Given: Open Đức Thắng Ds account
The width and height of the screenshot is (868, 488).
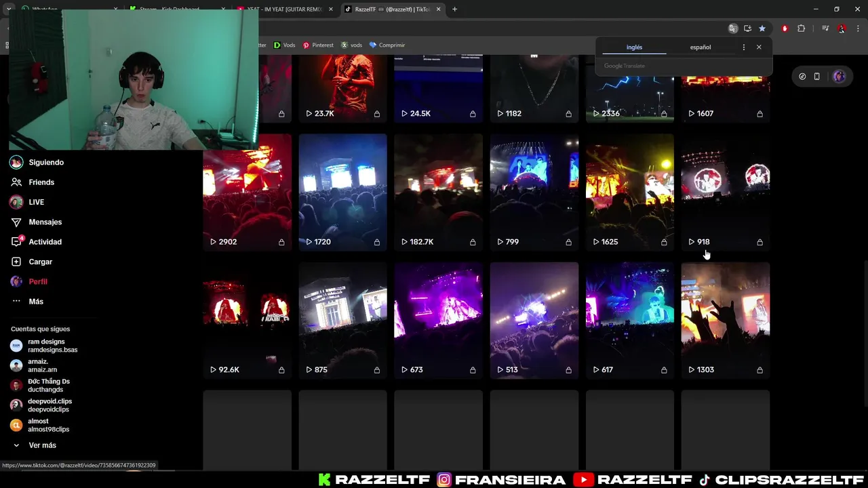Looking at the screenshot, I should 40,386.
